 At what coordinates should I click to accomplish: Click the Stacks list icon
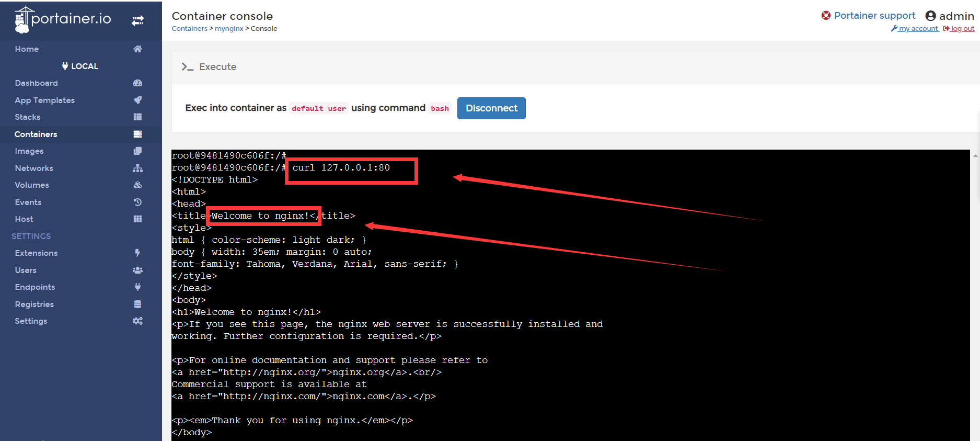(x=137, y=117)
